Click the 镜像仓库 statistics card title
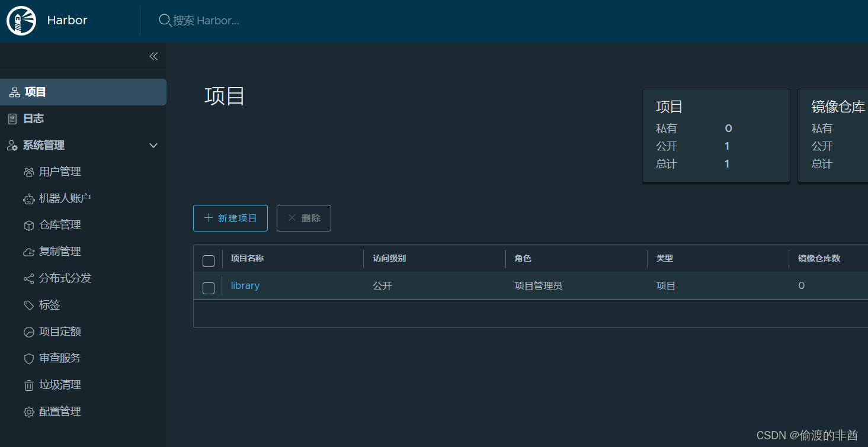 coord(838,107)
